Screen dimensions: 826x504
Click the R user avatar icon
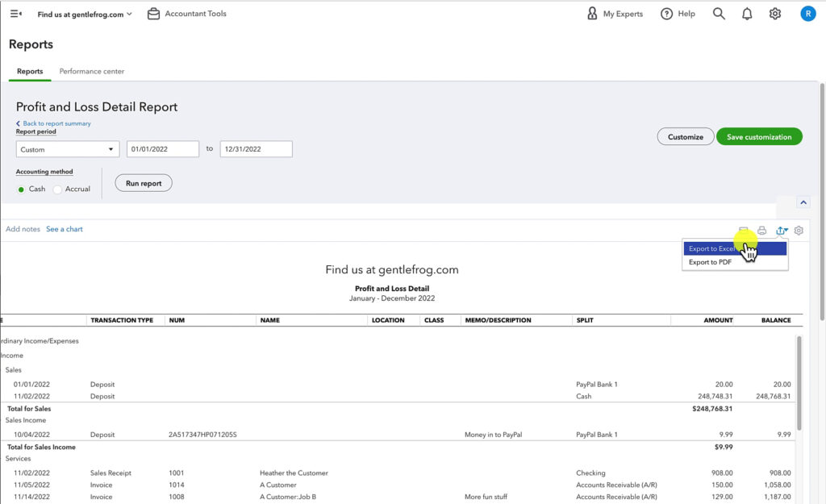(x=807, y=13)
